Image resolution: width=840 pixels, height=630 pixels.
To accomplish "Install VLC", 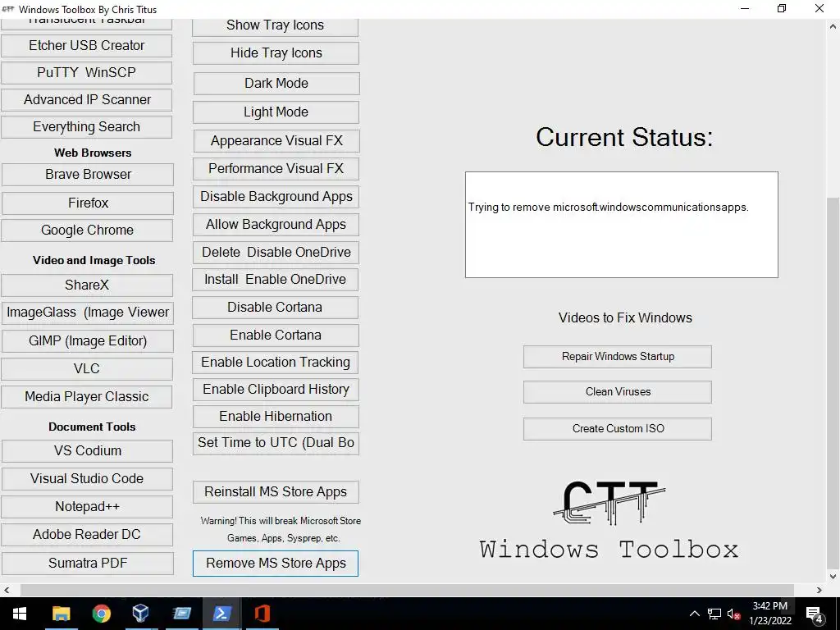I will pyautogui.click(x=87, y=369).
